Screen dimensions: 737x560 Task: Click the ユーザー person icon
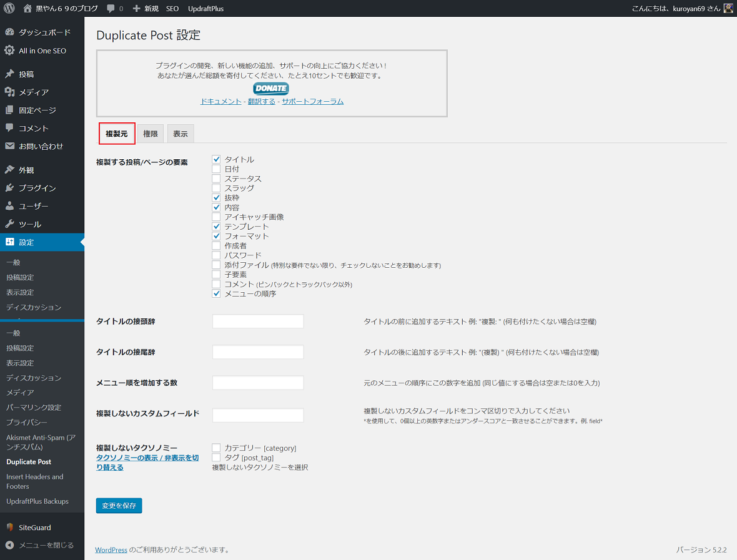(9, 206)
